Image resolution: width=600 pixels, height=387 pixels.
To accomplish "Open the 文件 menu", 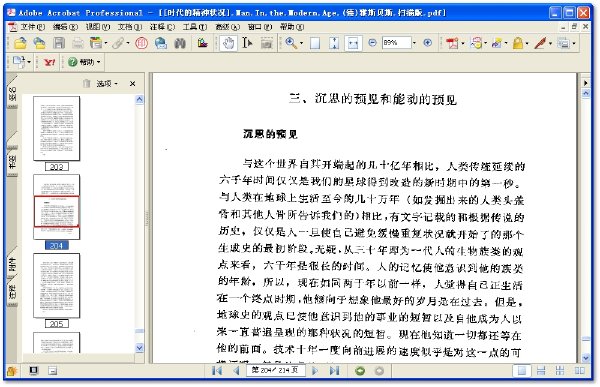I will pyautogui.click(x=33, y=27).
